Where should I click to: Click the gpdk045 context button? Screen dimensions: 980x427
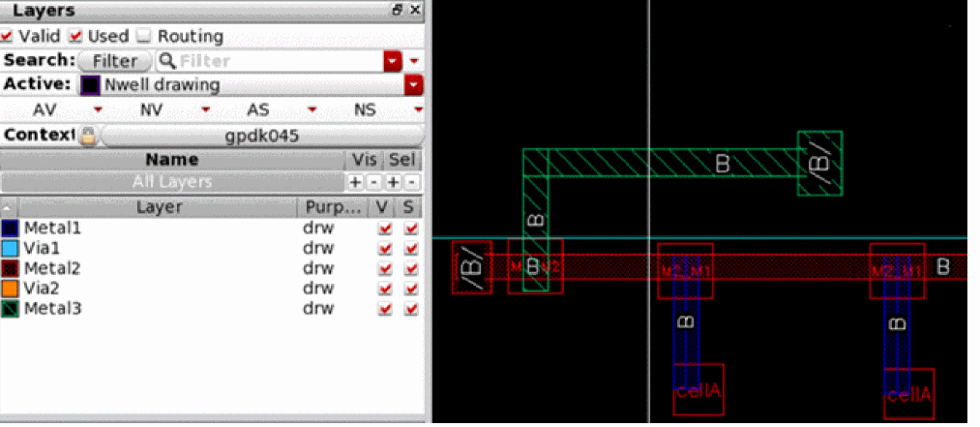click(x=262, y=135)
